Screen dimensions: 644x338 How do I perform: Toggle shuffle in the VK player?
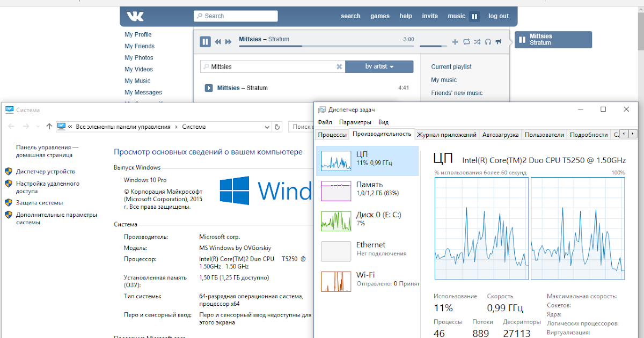pyautogui.click(x=477, y=42)
